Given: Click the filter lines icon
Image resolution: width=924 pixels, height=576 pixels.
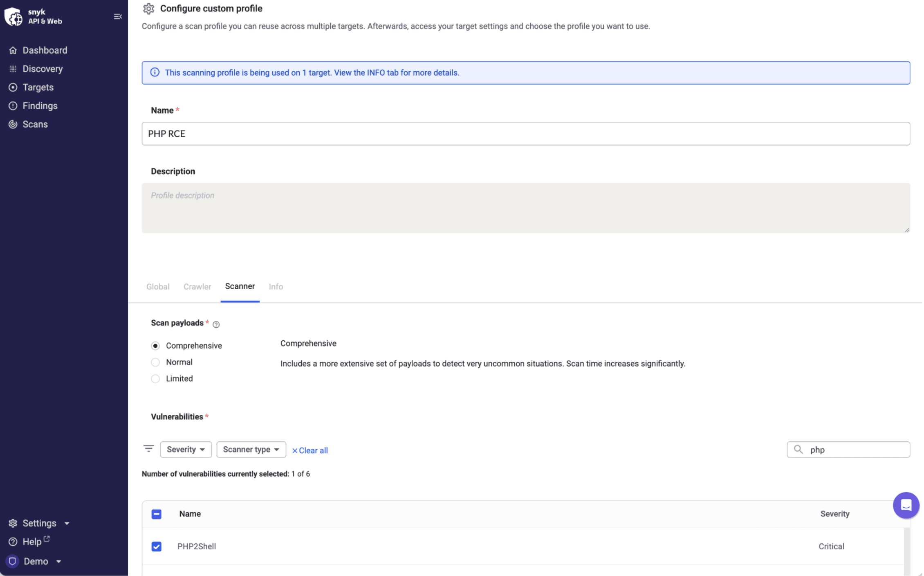Looking at the screenshot, I should tap(148, 449).
